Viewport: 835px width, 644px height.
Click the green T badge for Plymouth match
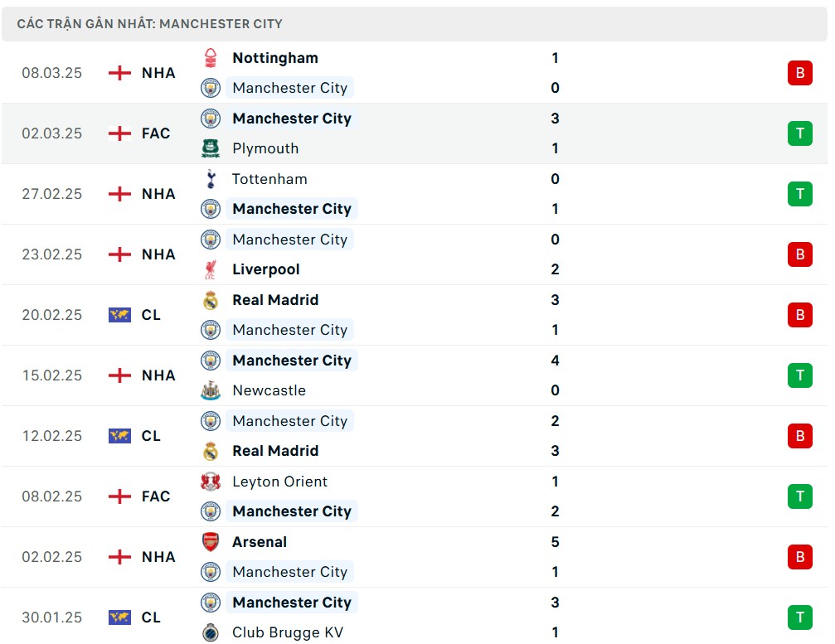click(799, 133)
